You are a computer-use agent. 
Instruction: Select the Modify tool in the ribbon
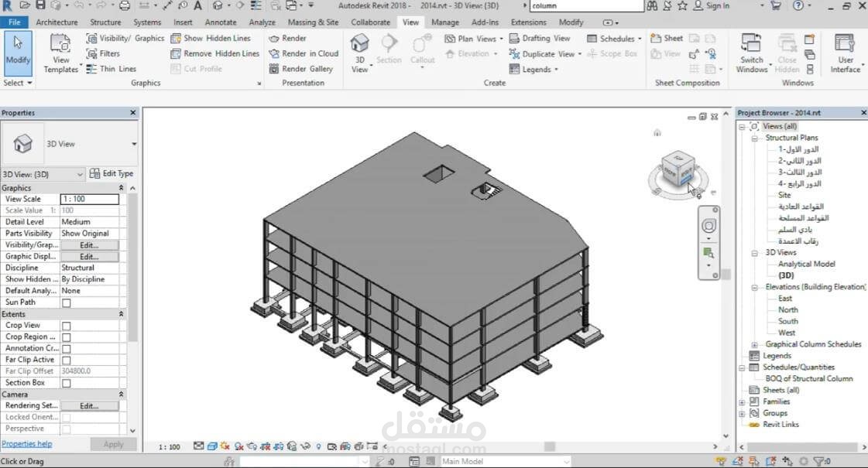pos(18,53)
